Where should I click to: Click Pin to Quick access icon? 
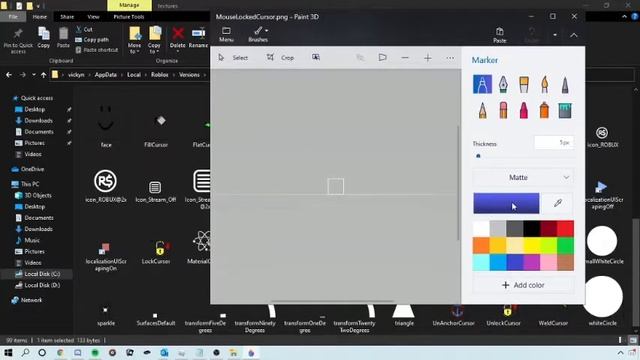tap(18, 40)
